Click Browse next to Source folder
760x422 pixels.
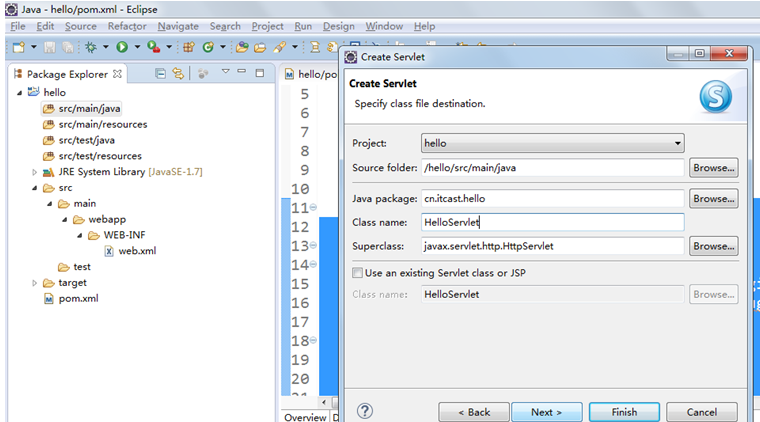(713, 168)
